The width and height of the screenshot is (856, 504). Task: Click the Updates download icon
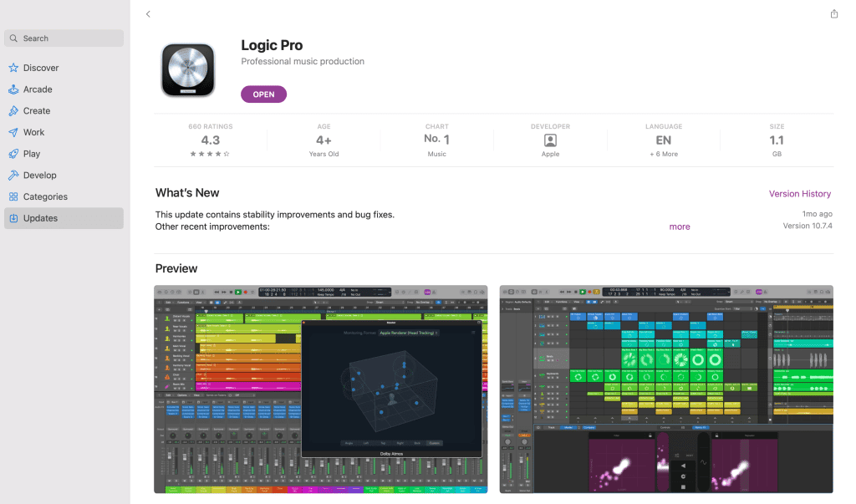click(13, 218)
